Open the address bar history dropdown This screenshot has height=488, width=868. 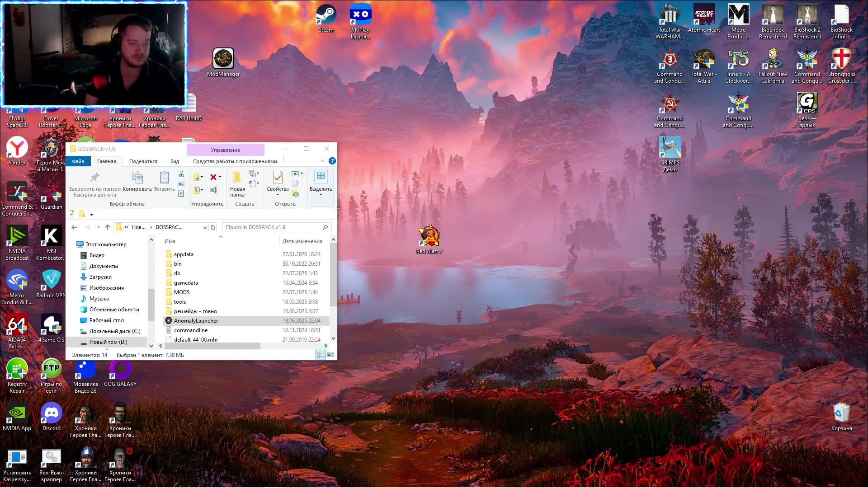coord(205,227)
